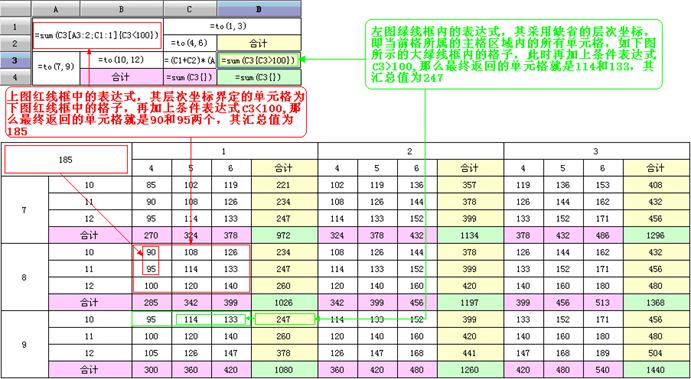Click the pink 合计 cell in row 4

(x=122, y=77)
